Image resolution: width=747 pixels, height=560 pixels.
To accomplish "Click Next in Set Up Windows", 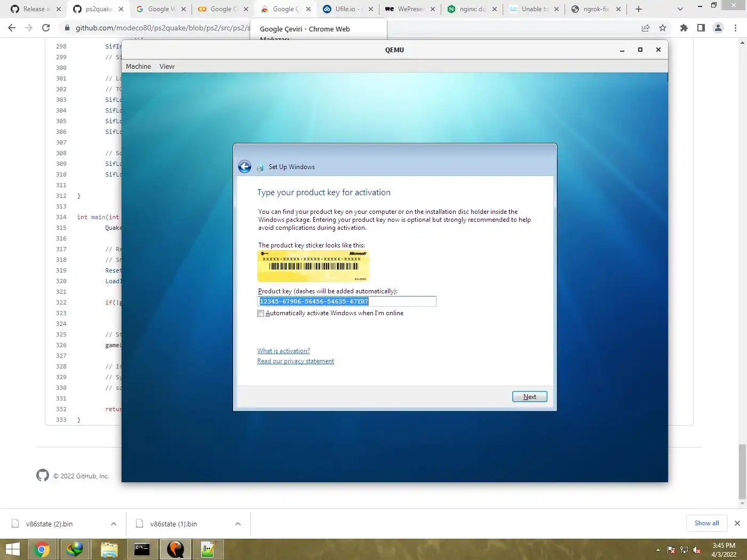I will [x=530, y=397].
